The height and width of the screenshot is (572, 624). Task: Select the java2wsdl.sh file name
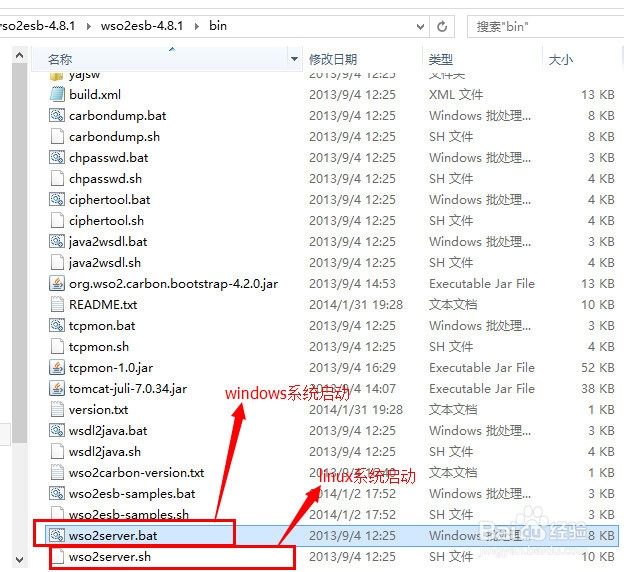tap(105, 263)
